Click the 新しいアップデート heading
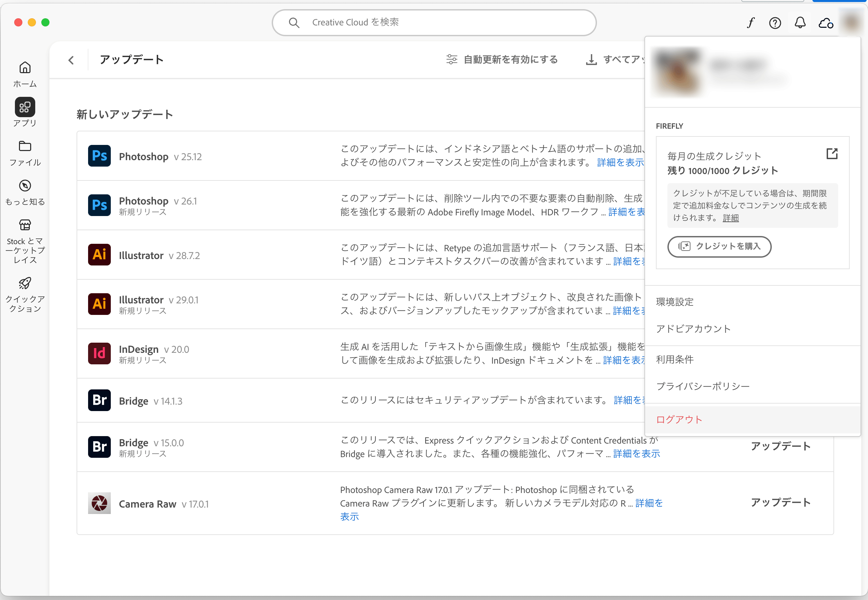 pos(125,114)
